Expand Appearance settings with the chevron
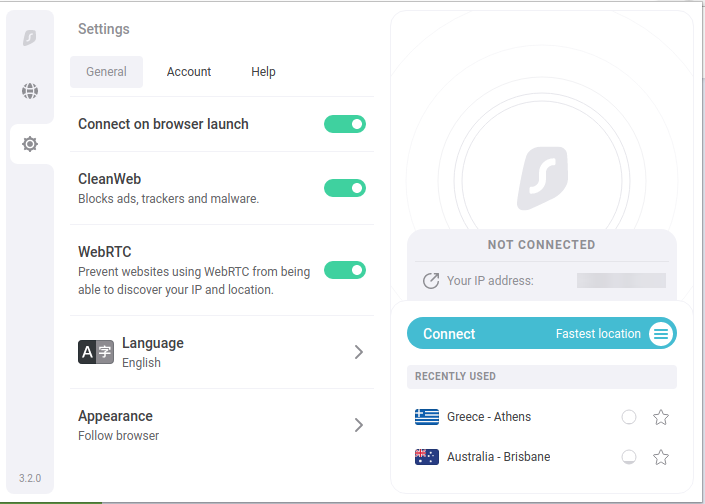 click(x=358, y=425)
